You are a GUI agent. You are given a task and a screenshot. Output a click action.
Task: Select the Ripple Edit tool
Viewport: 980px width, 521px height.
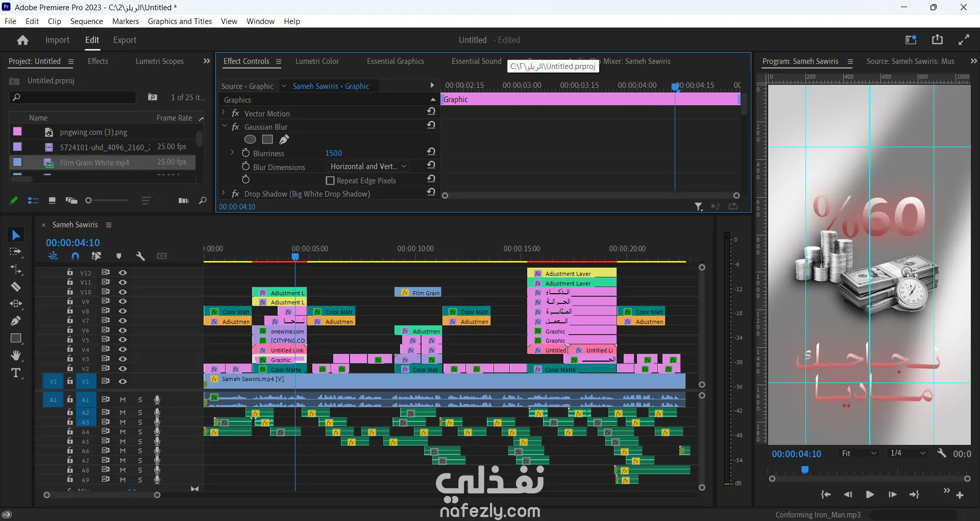pos(16,269)
